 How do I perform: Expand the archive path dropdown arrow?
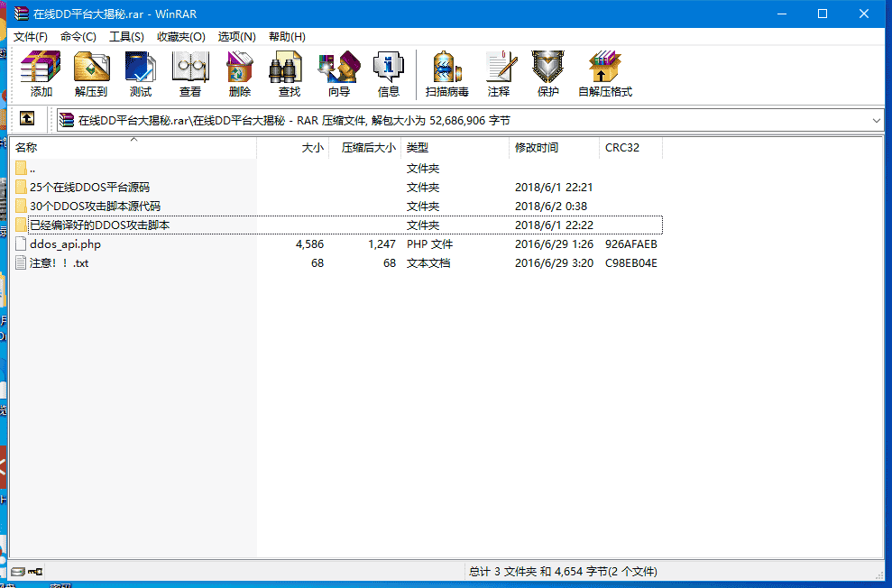point(877,120)
